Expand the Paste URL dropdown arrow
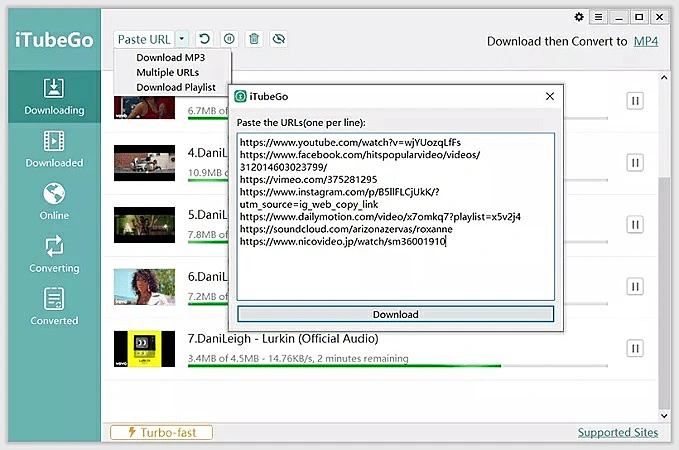 tap(182, 39)
